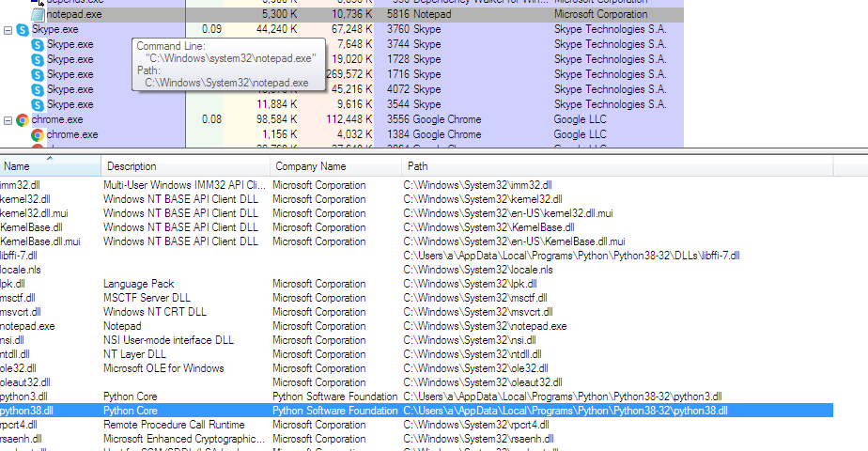Click the libffi-7.dll path under Python38-32\DLLs
The height and width of the screenshot is (451, 868).
(x=571, y=256)
